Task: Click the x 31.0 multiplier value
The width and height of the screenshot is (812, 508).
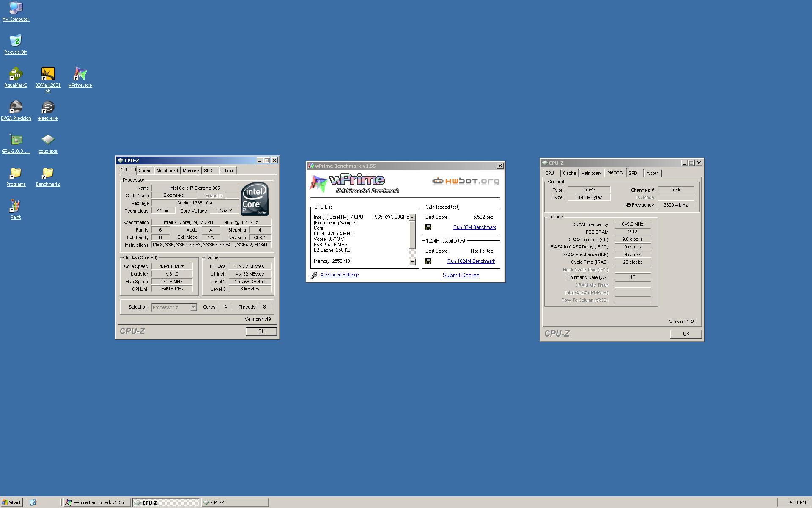Action: pos(172,274)
